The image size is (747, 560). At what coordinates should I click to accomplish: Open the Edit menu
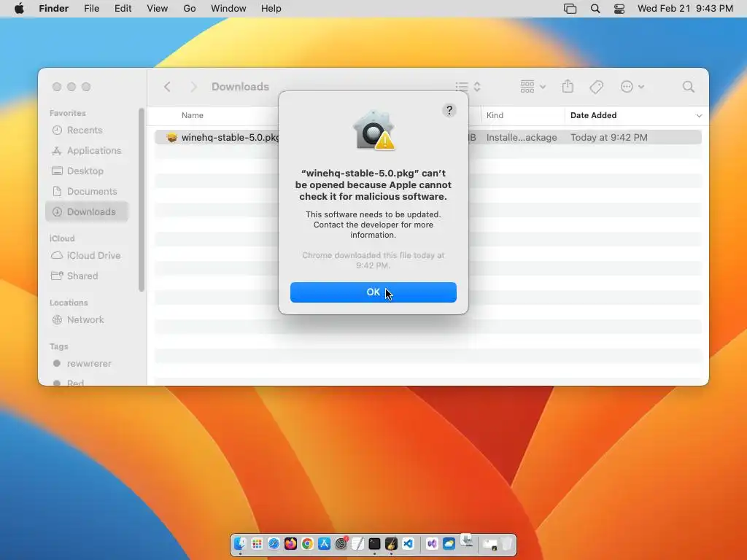point(123,9)
